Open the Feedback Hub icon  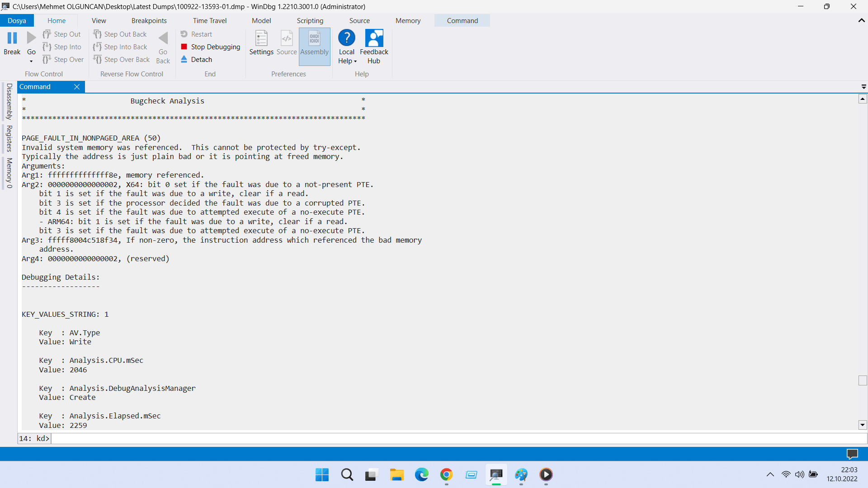pos(374,39)
